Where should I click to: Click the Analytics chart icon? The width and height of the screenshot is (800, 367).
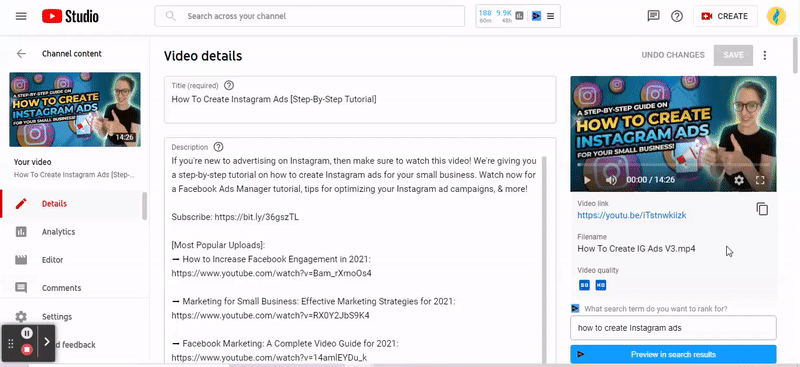coord(21,232)
